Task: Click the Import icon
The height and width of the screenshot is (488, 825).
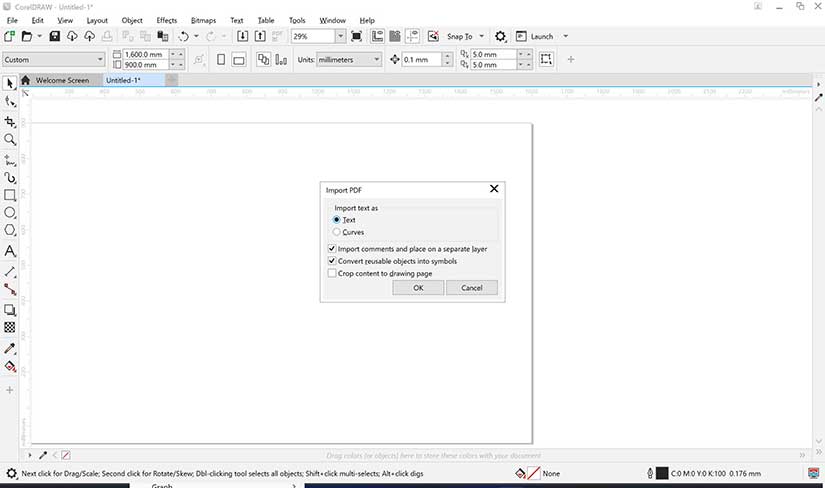Action: click(x=242, y=36)
